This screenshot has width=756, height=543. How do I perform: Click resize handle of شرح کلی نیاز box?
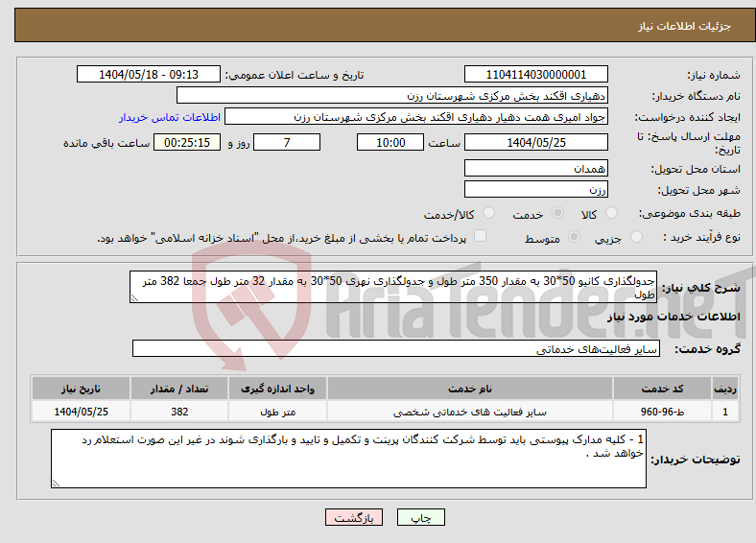(134, 298)
